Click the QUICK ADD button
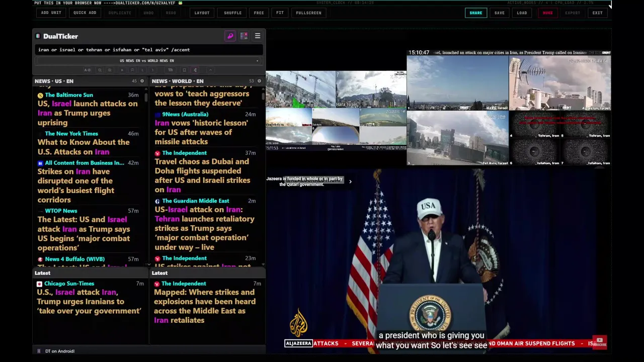Screen dimensions: 644x362 pos(85,13)
